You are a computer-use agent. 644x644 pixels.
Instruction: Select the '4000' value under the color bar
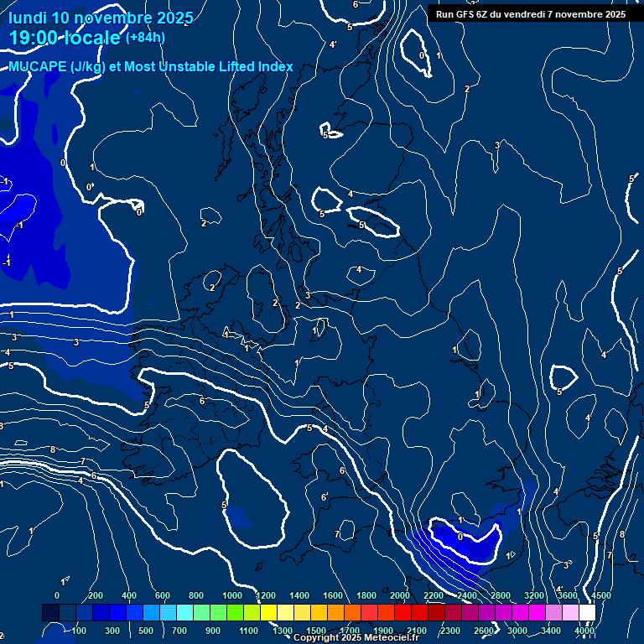(x=584, y=631)
